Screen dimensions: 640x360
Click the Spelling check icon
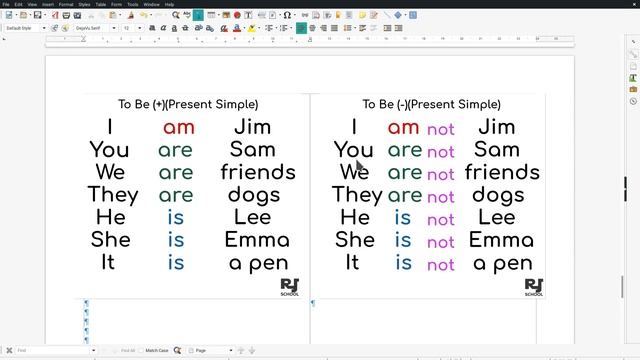click(x=187, y=15)
